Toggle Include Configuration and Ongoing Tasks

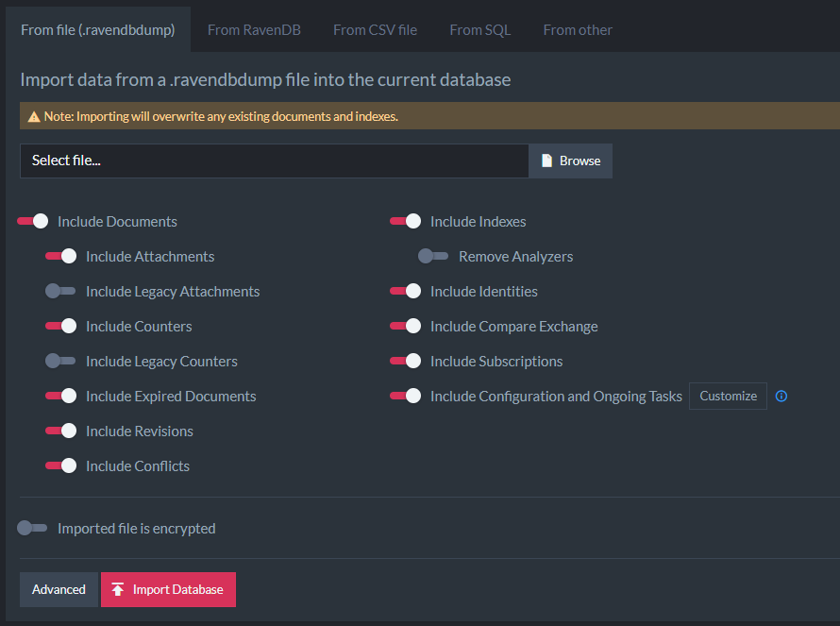coord(406,396)
